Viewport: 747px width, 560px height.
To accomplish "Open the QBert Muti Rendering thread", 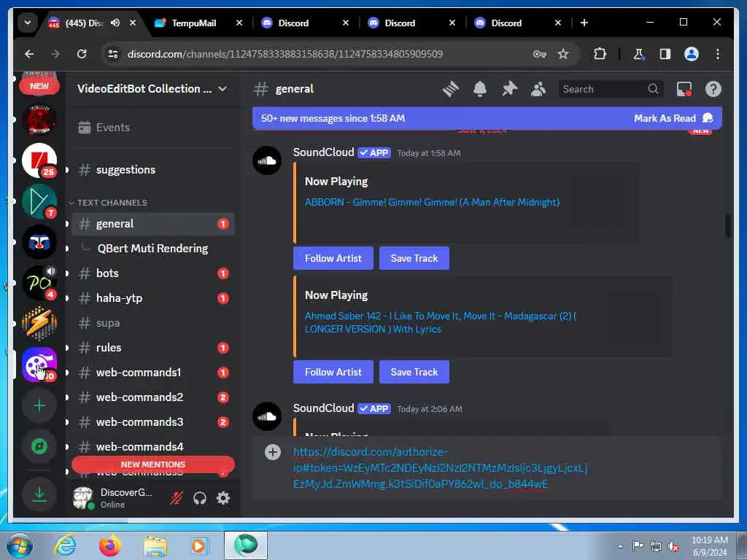I will click(152, 249).
